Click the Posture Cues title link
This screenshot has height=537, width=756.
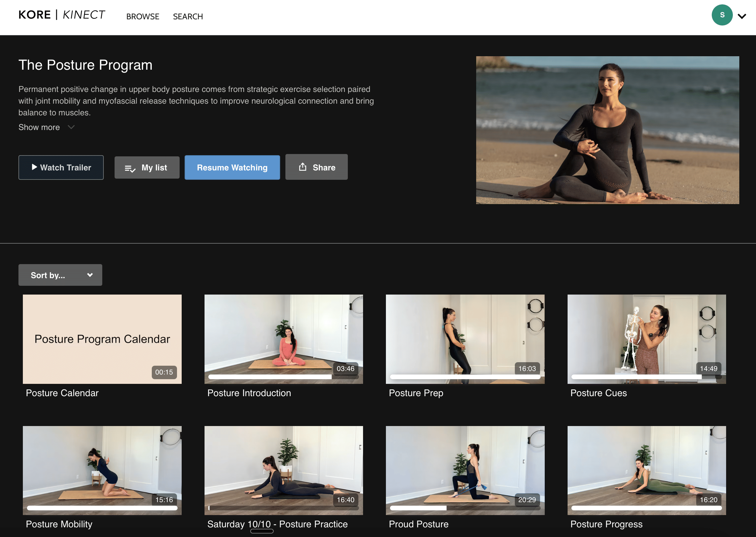(x=599, y=393)
